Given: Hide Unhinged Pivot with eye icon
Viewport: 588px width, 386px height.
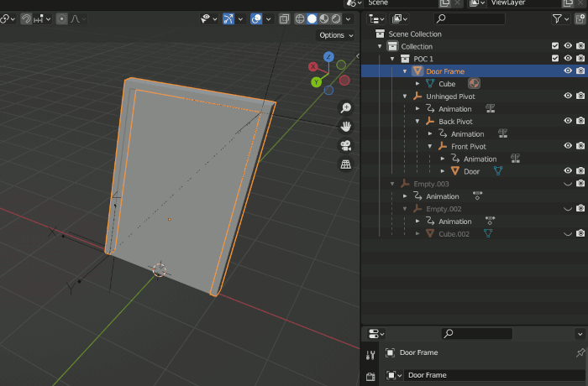Looking at the screenshot, I should 568,96.
